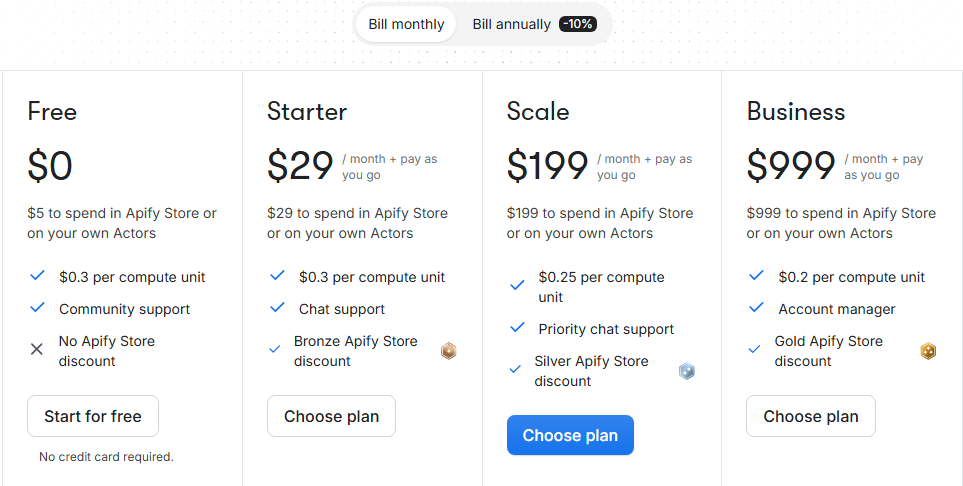Choose plan under the Starter tier
Image resolution: width=963 pixels, height=486 pixels.
tap(331, 416)
